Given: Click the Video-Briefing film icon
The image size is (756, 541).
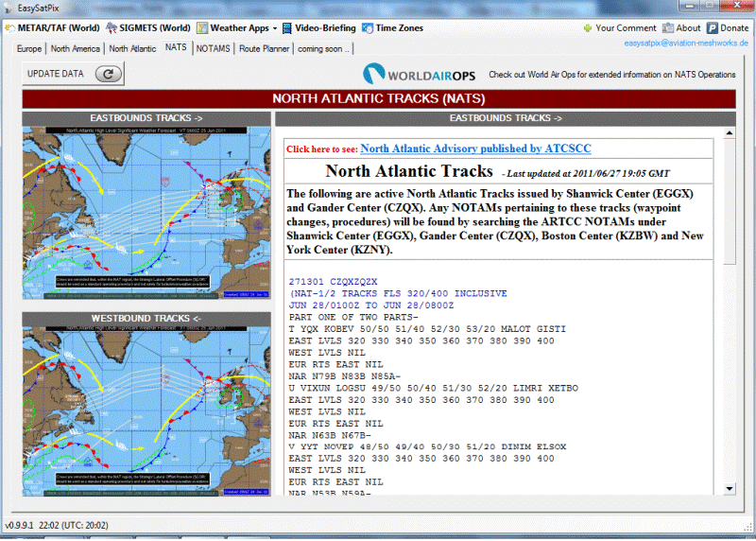Looking at the screenshot, I should [x=287, y=28].
